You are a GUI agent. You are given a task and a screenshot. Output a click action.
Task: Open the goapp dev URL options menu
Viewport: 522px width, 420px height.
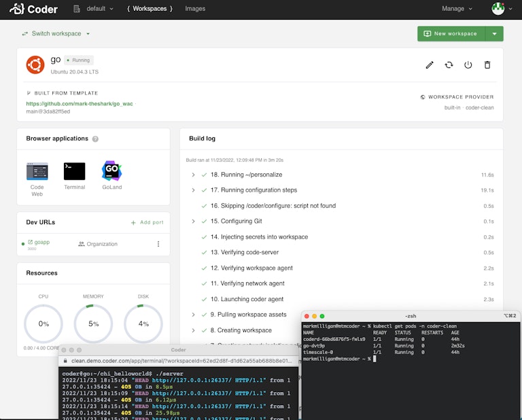158,244
